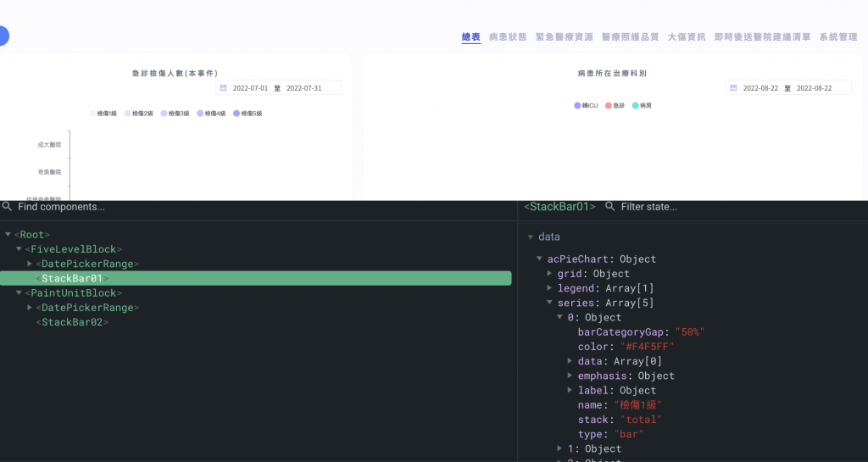Open the 病患狀態 tab
868x462 pixels.
pos(508,37)
